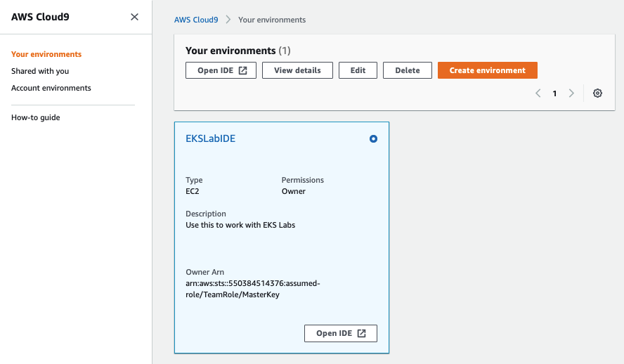Image resolution: width=624 pixels, height=364 pixels.
Task: Click Create environment orange button
Action: point(488,70)
